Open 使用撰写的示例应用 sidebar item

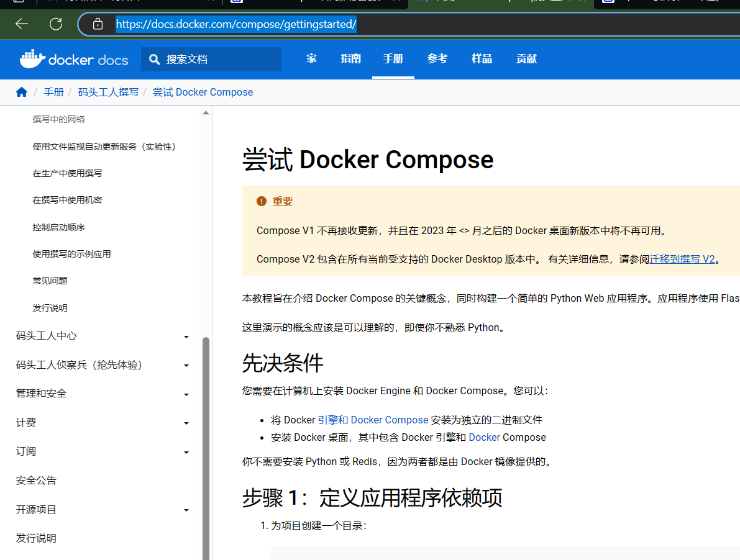pos(71,254)
